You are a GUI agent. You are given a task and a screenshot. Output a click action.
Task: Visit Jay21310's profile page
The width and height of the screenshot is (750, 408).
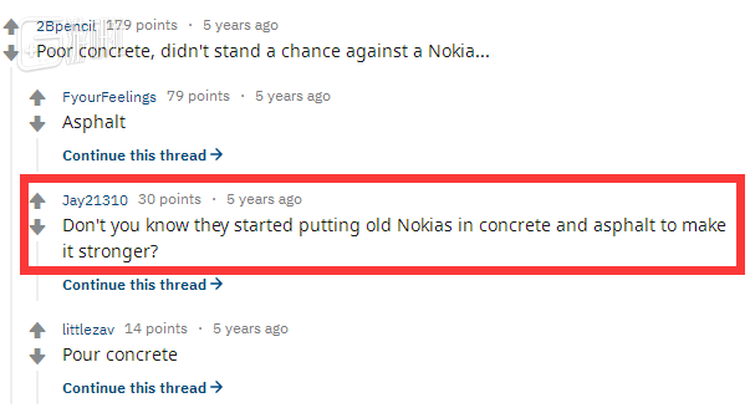pos(96,200)
